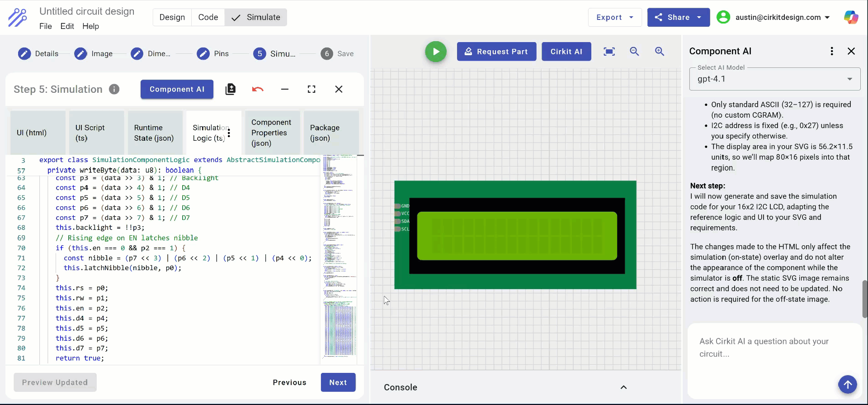Select the Simulate view
Viewport: 868px width, 405px height.
coord(256,17)
